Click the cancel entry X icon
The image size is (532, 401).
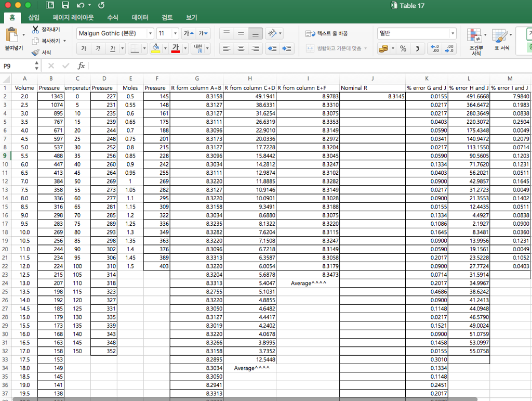click(x=51, y=66)
